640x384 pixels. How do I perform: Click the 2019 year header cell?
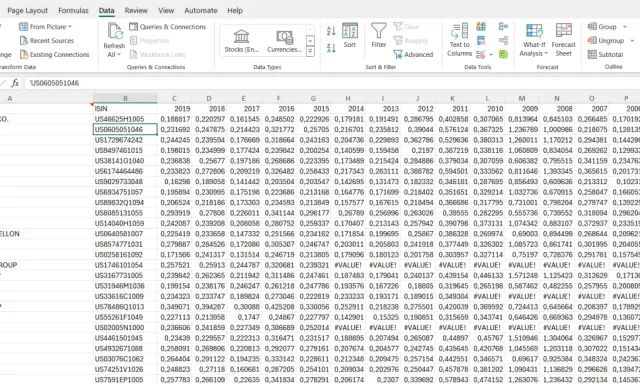(x=174, y=109)
